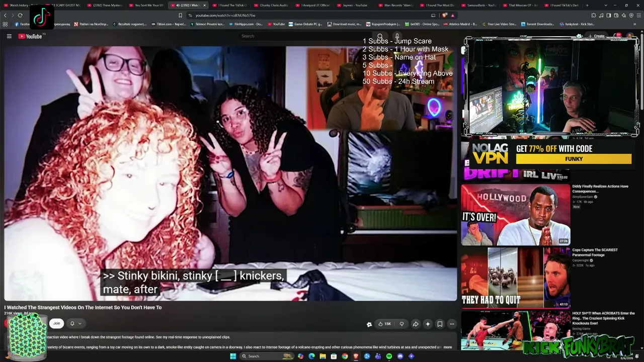
Task: Save the video to a playlist
Action: point(440,324)
